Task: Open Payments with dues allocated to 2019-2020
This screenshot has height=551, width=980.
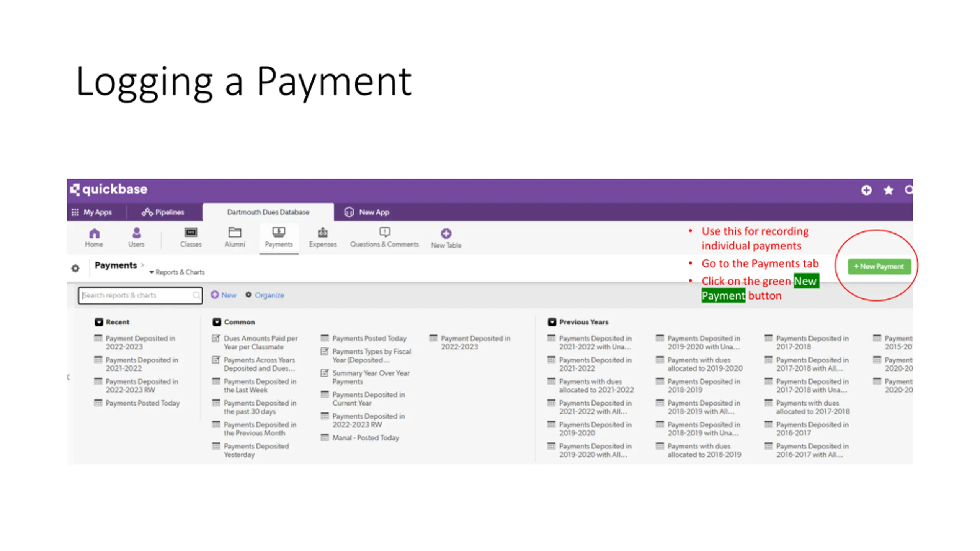Action: pyautogui.click(x=705, y=364)
